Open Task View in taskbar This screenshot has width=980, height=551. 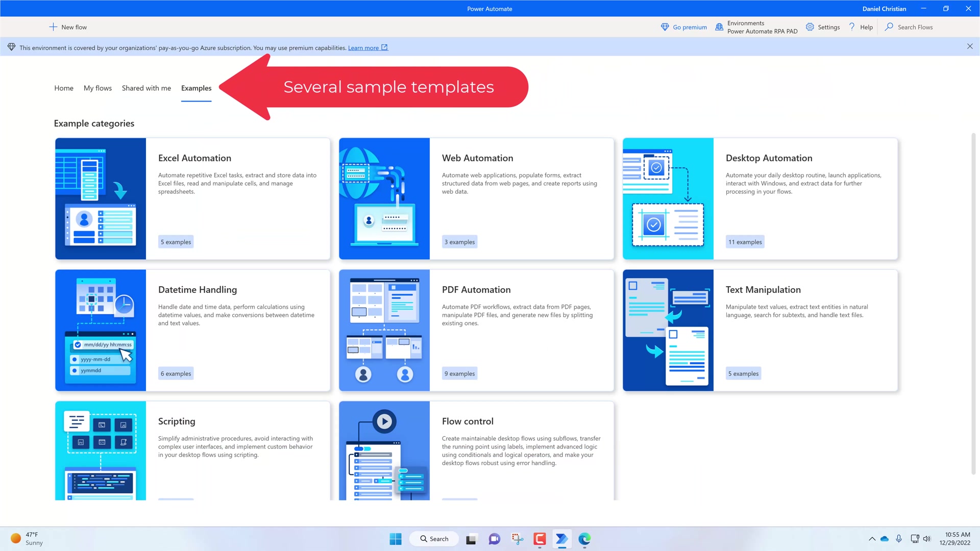pos(471,539)
